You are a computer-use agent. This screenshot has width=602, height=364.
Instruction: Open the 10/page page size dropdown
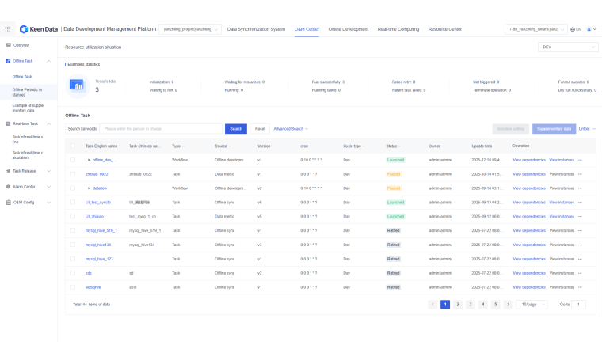(x=532, y=304)
